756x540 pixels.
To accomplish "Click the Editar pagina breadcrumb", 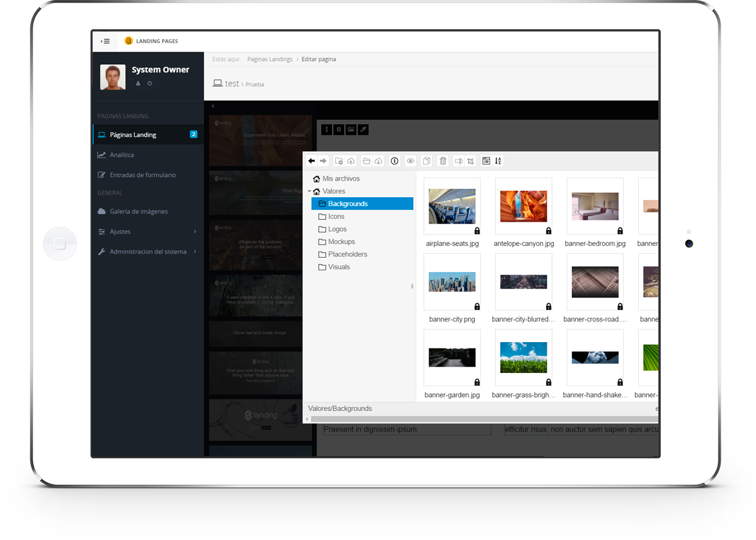I will pyautogui.click(x=319, y=59).
